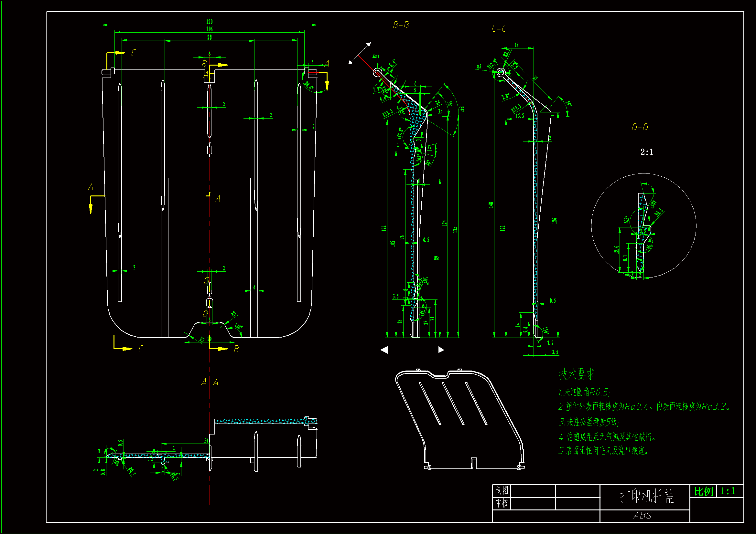The height and width of the screenshot is (534, 756).
Task: Click the horizontal double arrow below B-B
Action: 412,350
